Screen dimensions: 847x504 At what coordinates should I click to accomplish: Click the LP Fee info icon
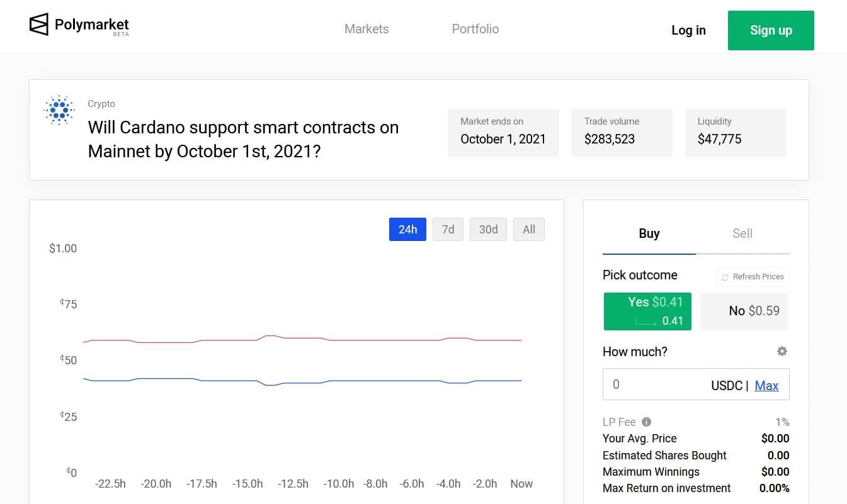click(646, 422)
